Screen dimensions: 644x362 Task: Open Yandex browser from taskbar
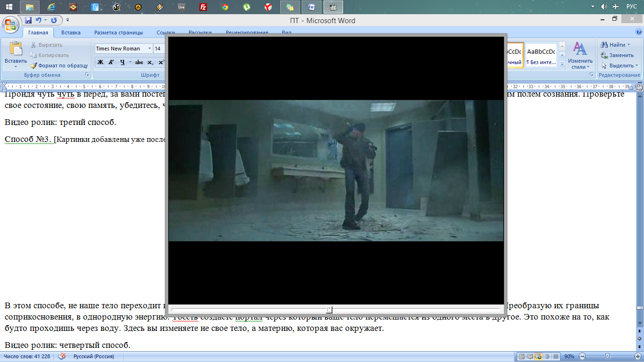pos(268,7)
